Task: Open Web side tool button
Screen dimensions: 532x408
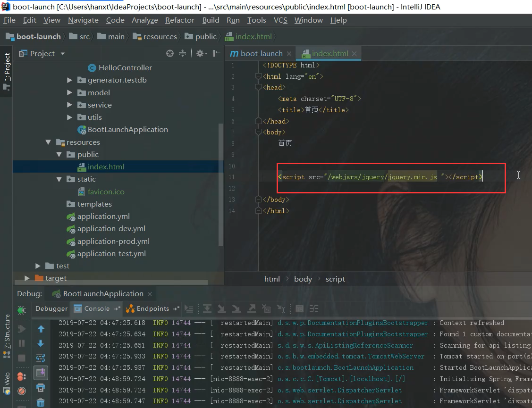Action: pyautogui.click(x=7, y=383)
